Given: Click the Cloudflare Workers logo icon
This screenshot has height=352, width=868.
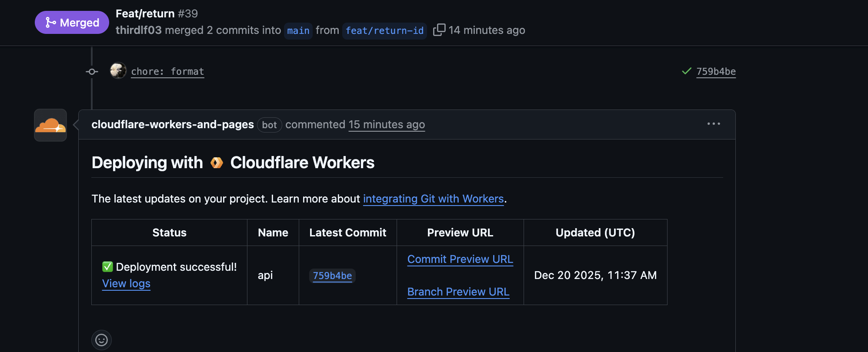Looking at the screenshot, I should click(x=217, y=163).
